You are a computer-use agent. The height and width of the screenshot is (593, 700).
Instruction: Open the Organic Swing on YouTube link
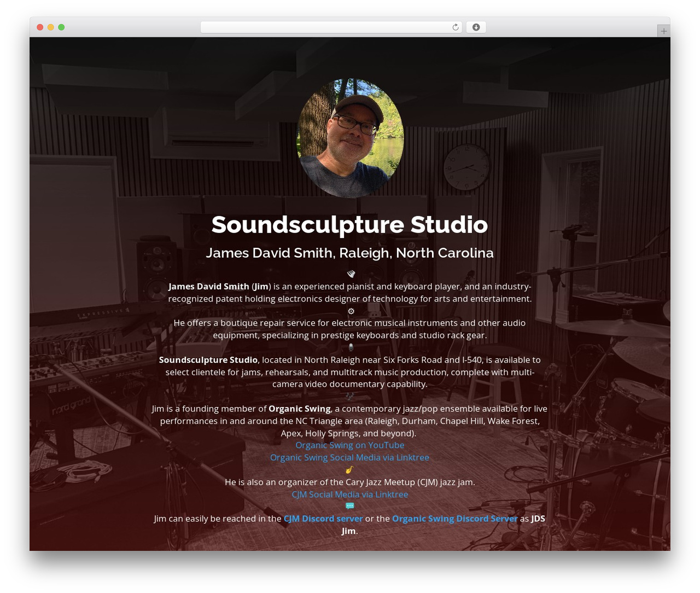[x=350, y=445]
